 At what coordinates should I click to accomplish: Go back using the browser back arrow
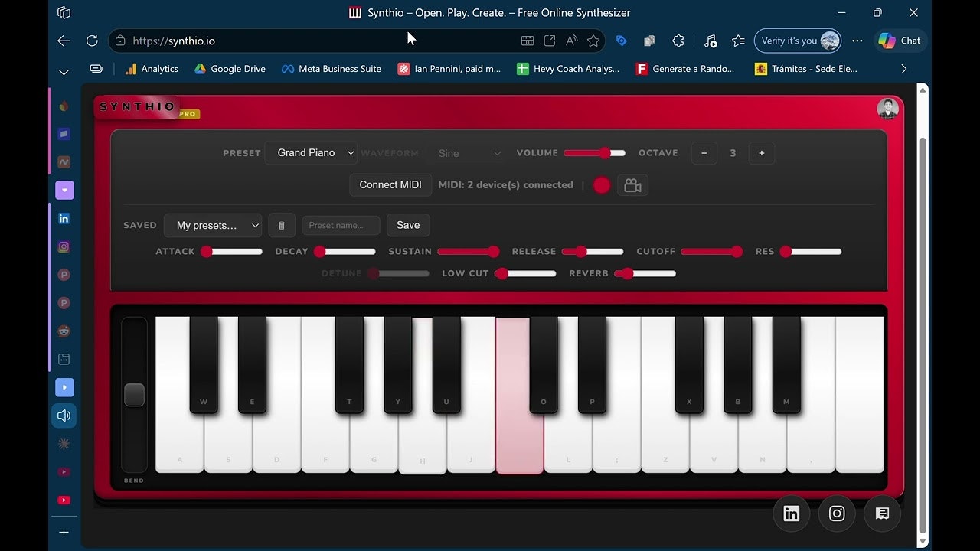click(64, 41)
